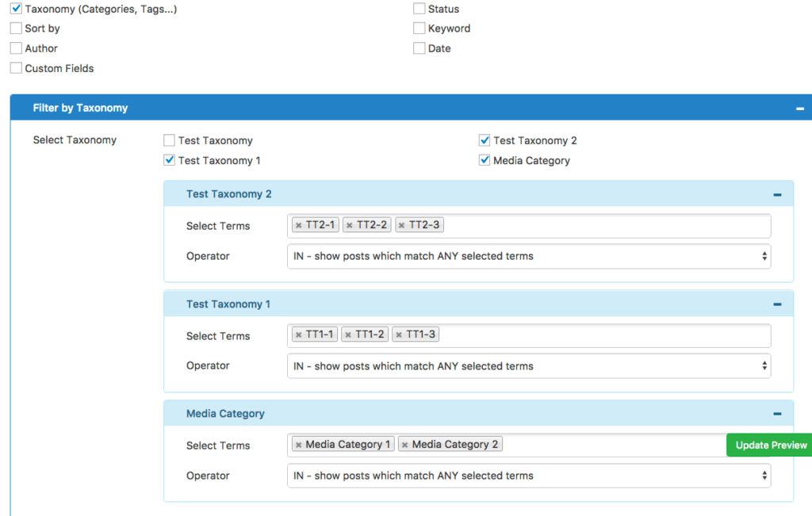Open Test Taxonomy 2 Operator dropdown
Image resolution: width=812 pixels, height=516 pixels.
pos(529,256)
